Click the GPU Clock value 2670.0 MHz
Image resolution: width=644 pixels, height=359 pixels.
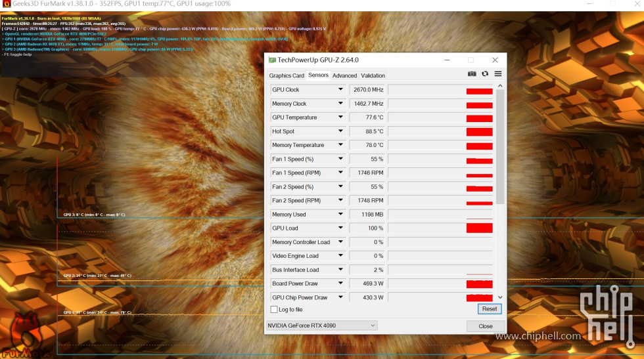(x=367, y=89)
